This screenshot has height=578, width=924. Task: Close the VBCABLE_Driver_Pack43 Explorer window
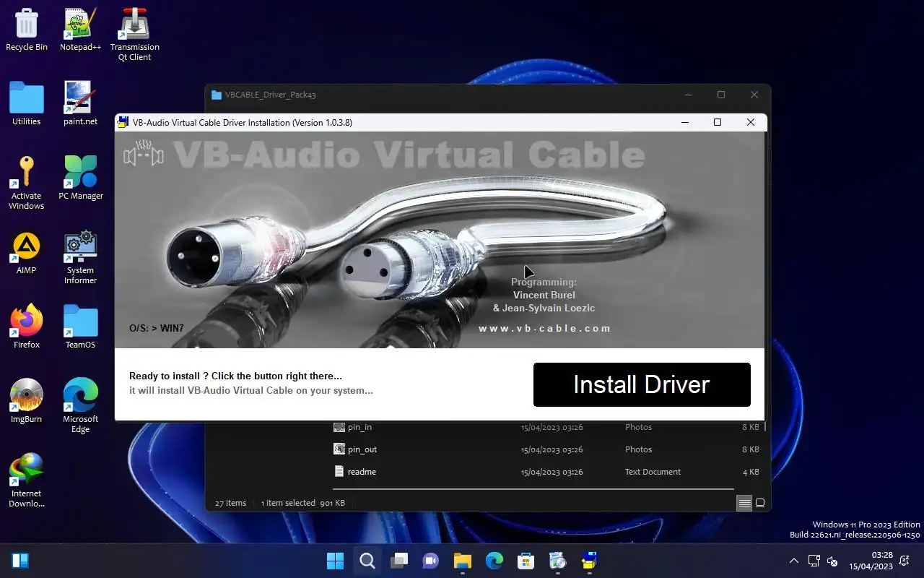[x=754, y=95]
